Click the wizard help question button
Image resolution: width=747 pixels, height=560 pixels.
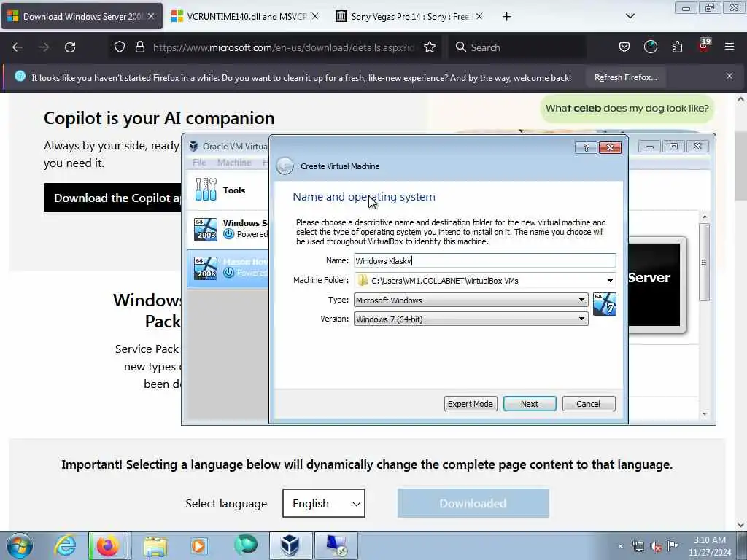tap(587, 147)
